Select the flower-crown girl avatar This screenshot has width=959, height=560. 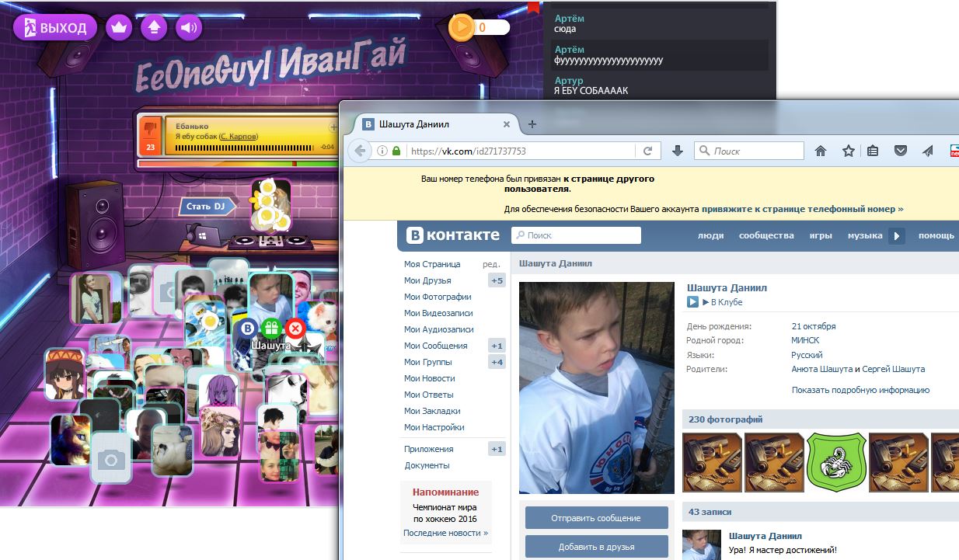point(220,431)
